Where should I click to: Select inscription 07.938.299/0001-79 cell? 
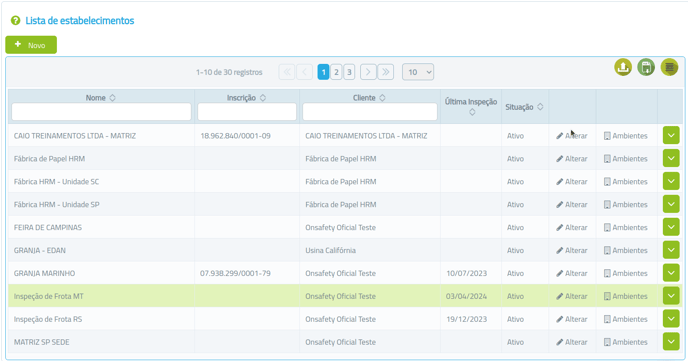point(235,273)
